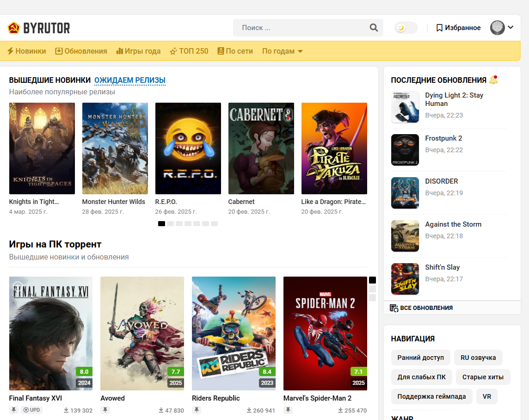Select the last carousel page indicator

[214, 223]
